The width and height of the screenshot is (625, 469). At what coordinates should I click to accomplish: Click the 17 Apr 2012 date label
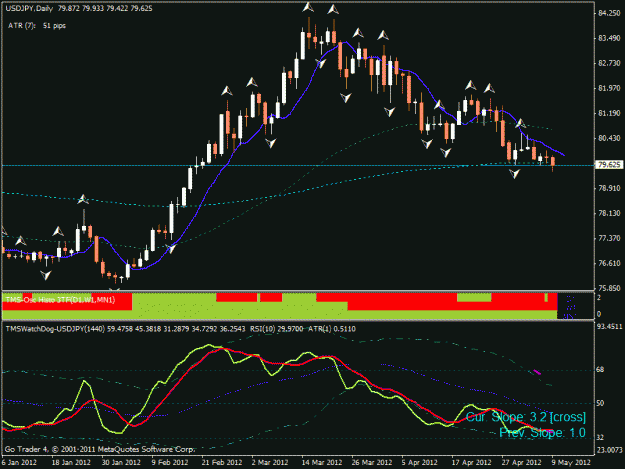(x=472, y=463)
